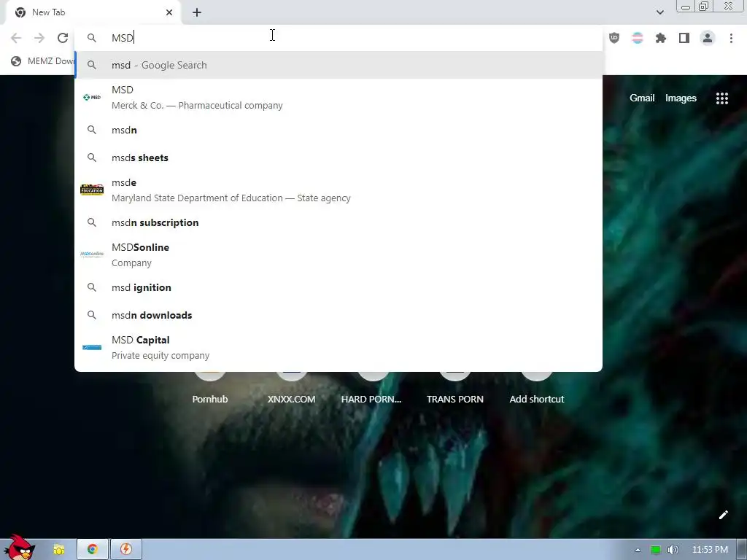Click in the address bar field
Viewport: 747px width, 560px height.
click(338, 38)
